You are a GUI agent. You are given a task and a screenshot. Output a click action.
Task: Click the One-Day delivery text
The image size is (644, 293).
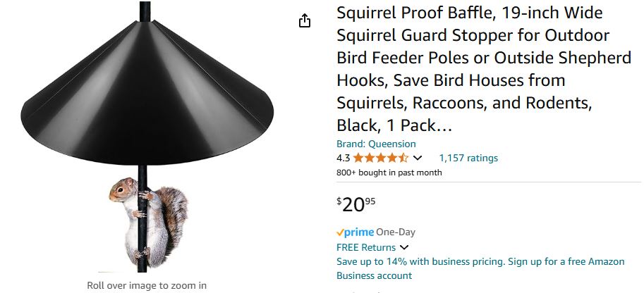[x=396, y=232]
